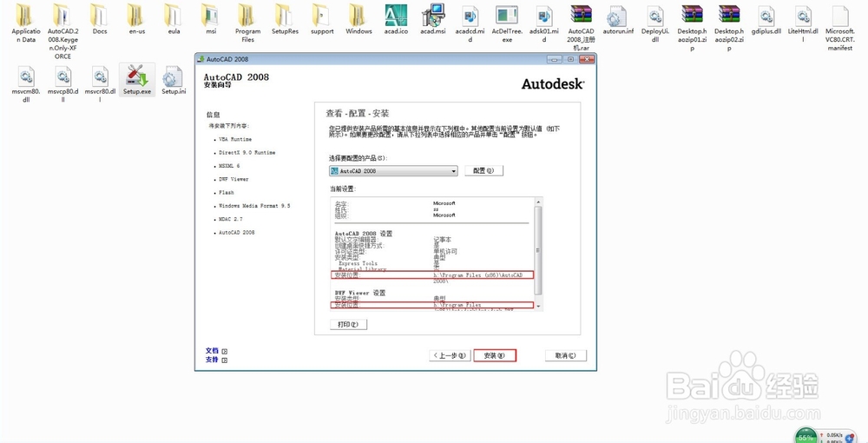Select the Setup.exe file
Viewport: 868px width, 443px height.
(137, 79)
